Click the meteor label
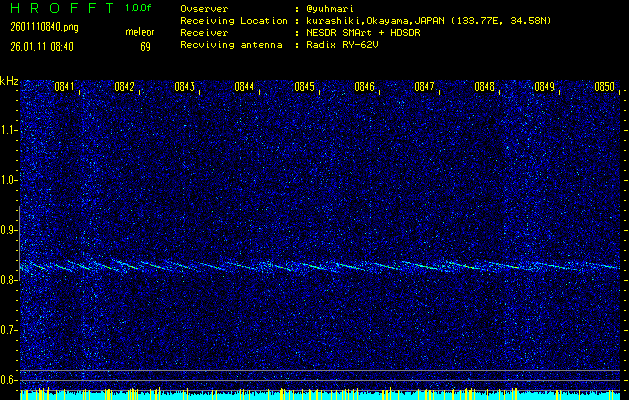The height and width of the screenshot is (400, 629). click(x=140, y=32)
